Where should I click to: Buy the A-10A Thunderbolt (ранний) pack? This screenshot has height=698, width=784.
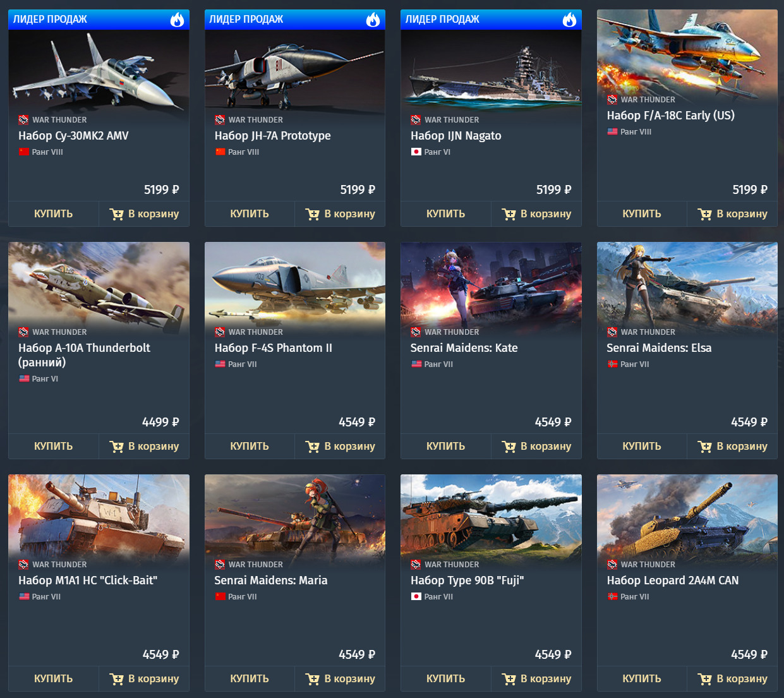(54, 446)
